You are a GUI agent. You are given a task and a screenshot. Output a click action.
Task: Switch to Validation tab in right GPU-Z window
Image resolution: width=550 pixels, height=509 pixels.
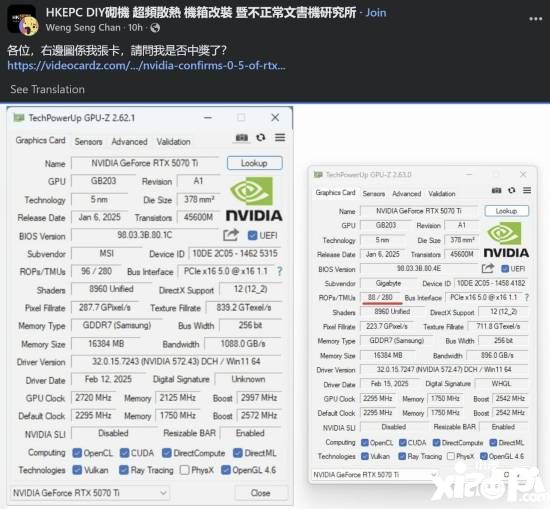click(x=442, y=194)
